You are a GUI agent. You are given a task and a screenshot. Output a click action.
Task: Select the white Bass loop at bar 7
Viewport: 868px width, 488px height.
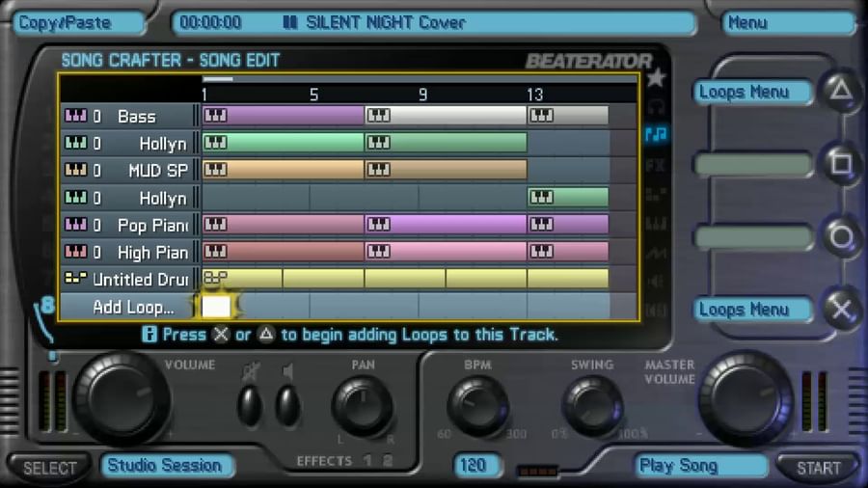coord(446,115)
